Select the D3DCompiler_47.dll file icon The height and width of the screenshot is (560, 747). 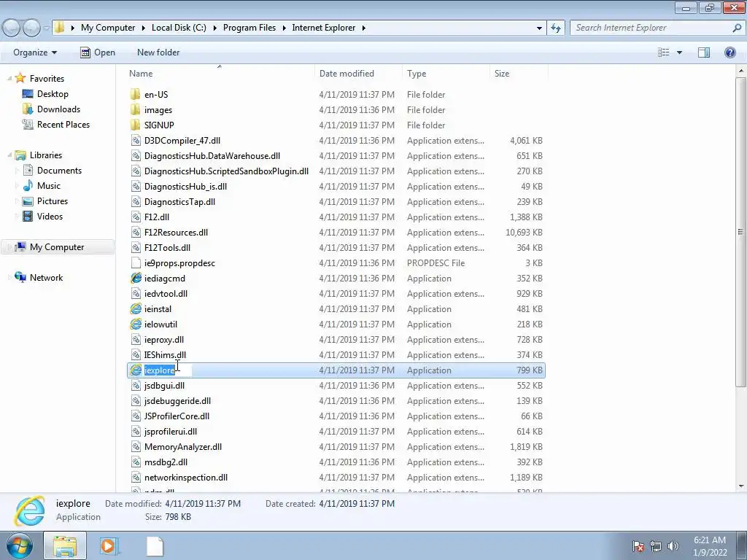(x=136, y=141)
